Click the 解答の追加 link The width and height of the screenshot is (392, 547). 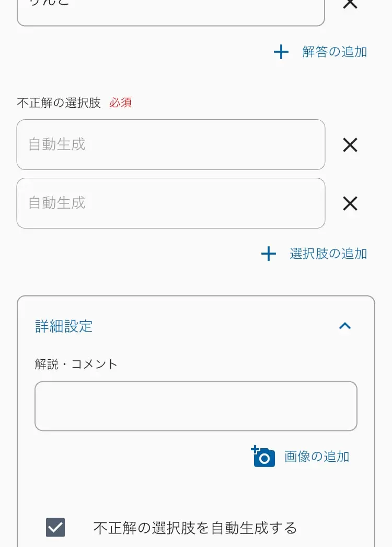click(335, 52)
